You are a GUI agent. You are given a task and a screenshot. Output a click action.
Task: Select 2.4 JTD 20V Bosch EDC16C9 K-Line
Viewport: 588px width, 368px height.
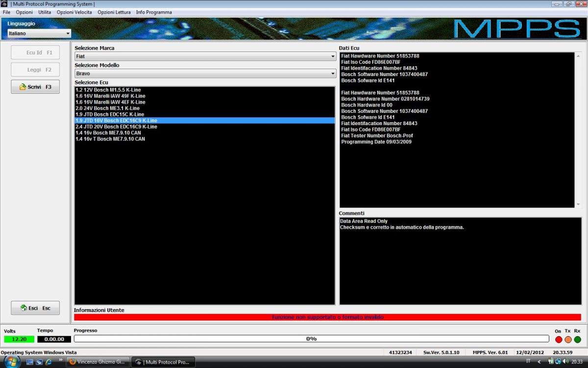coord(205,127)
